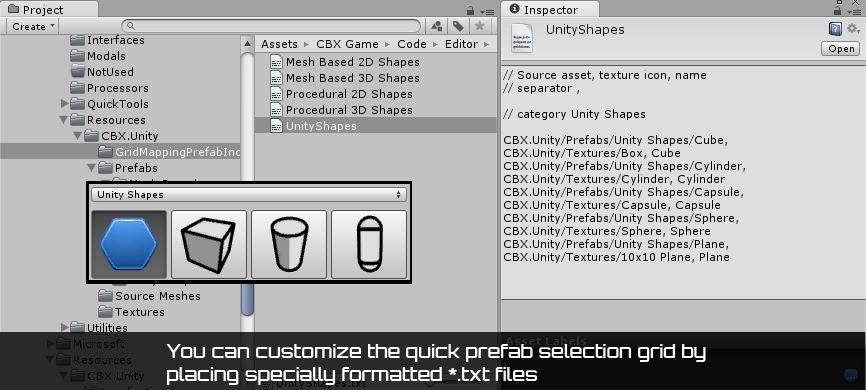Click the UnityShapes title in Inspector
This screenshot has height=390, width=866.
pos(585,29)
